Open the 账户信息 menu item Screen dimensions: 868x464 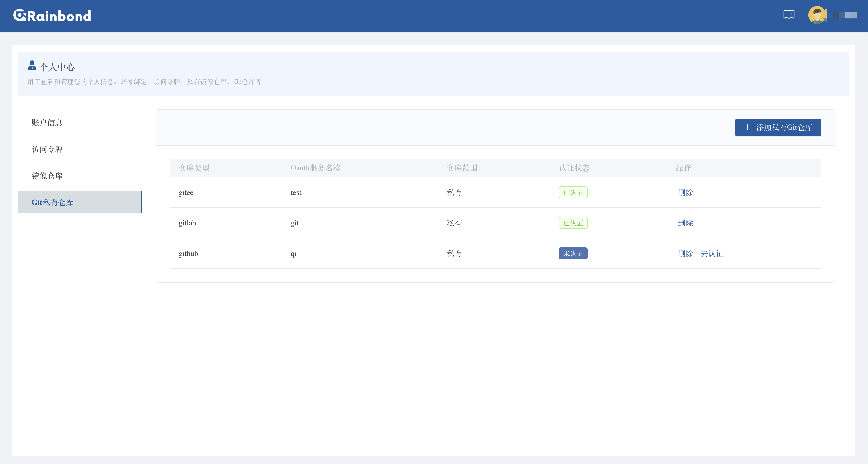(x=47, y=123)
